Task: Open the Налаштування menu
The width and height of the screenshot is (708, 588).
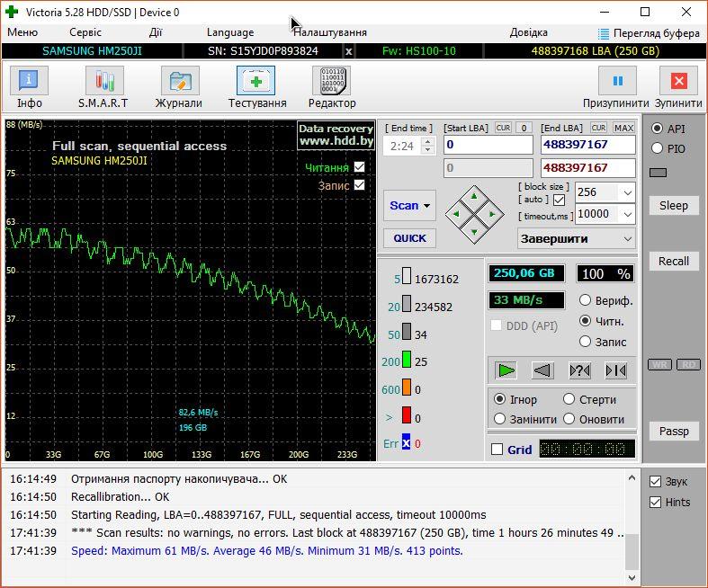Action: [330, 32]
